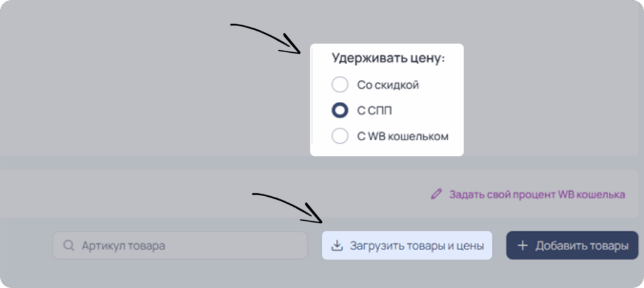Click the pencil edit icon
Image resolution: width=644 pixels, height=288 pixels.
coord(436,194)
